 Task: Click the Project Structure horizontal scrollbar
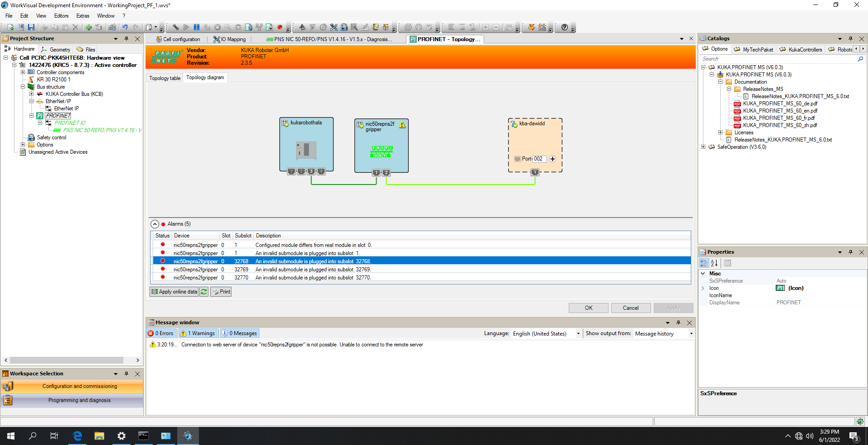(x=67, y=360)
